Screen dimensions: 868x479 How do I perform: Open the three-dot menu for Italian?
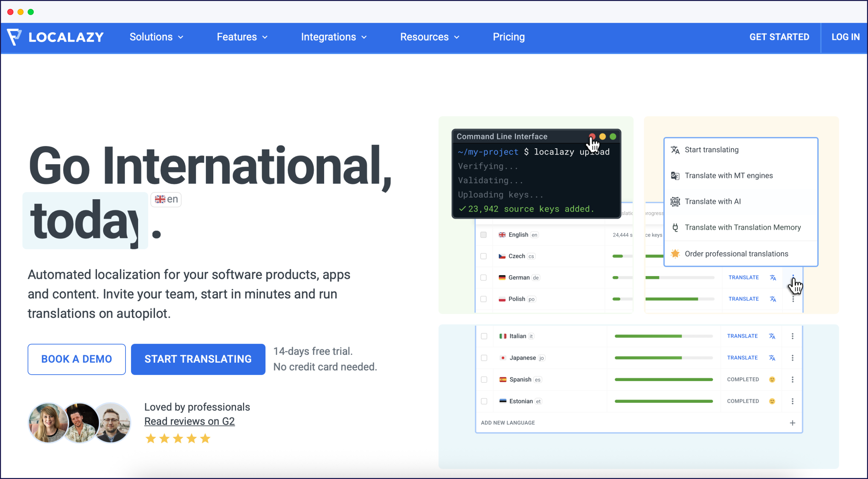click(792, 337)
